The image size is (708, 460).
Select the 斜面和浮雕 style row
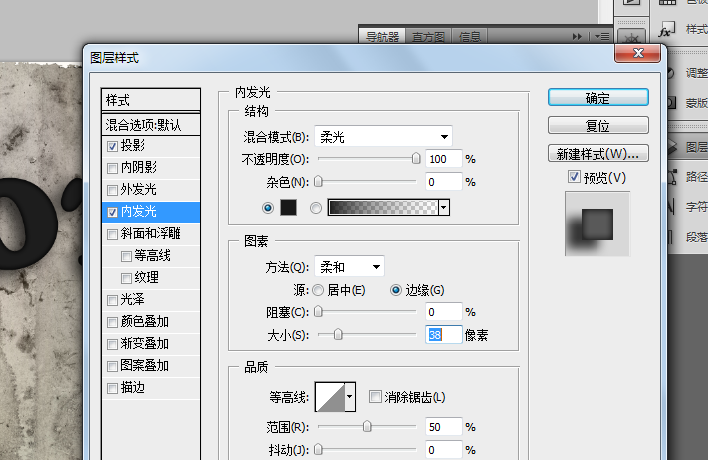[151, 234]
